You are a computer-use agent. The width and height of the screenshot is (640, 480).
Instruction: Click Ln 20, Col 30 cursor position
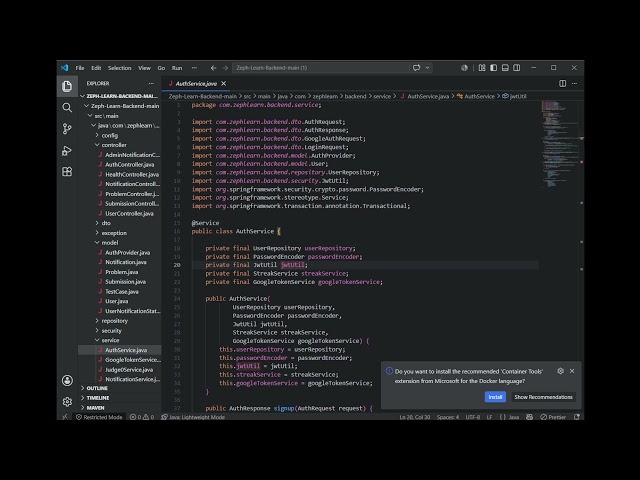(x=415, y=417)
